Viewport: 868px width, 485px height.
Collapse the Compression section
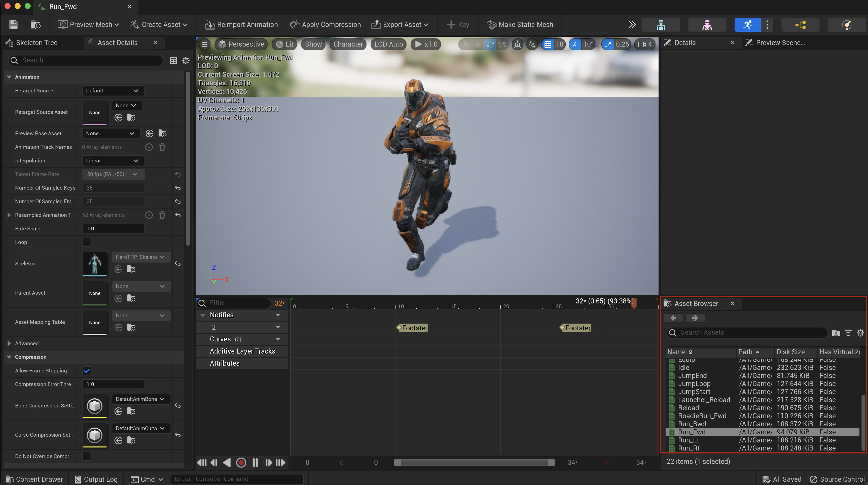click(x=9, y=357)
